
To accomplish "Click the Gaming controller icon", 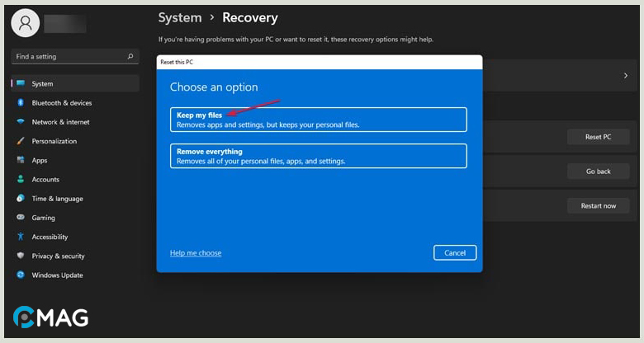I will coord(21,218).
